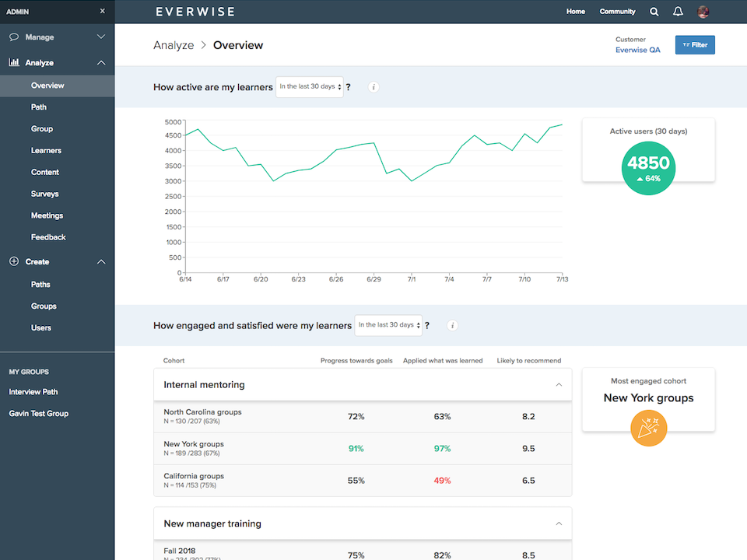Navigate to Community in the top bar
The height and width of the screenshot is (560, 747).
[x=617, y=11]
